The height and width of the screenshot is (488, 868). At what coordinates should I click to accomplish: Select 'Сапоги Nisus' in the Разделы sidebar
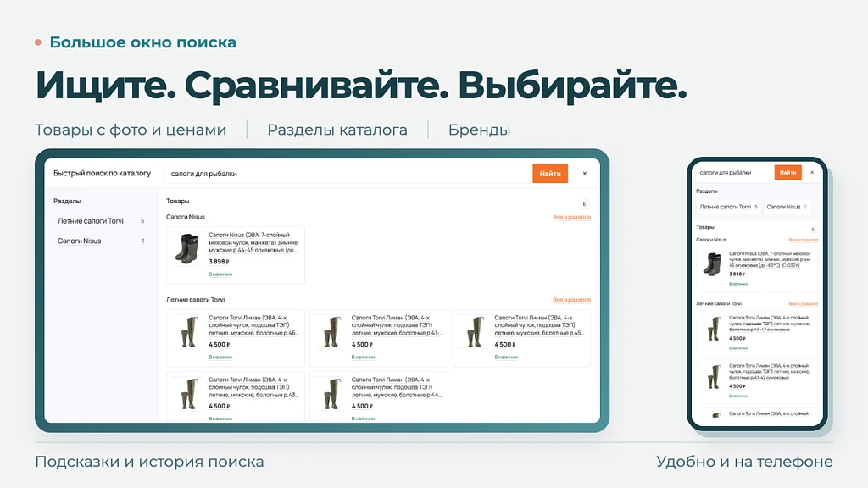point(79,241)
